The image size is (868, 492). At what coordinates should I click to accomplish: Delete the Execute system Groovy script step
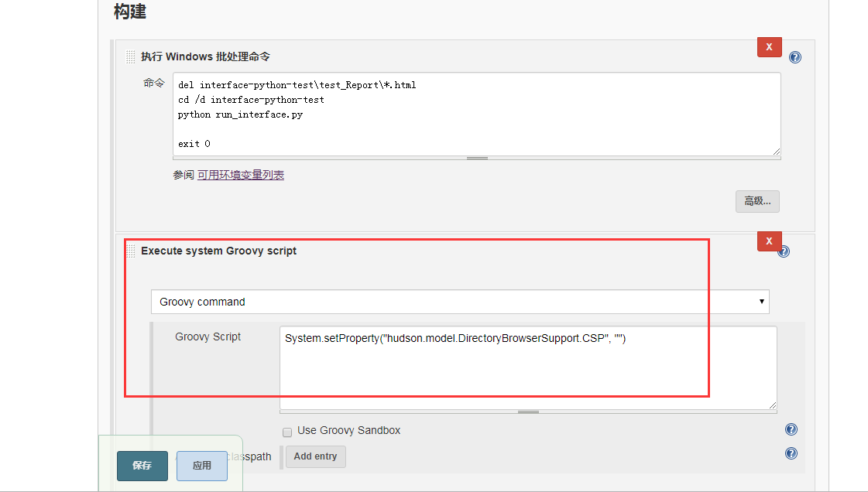click(769, 241)
